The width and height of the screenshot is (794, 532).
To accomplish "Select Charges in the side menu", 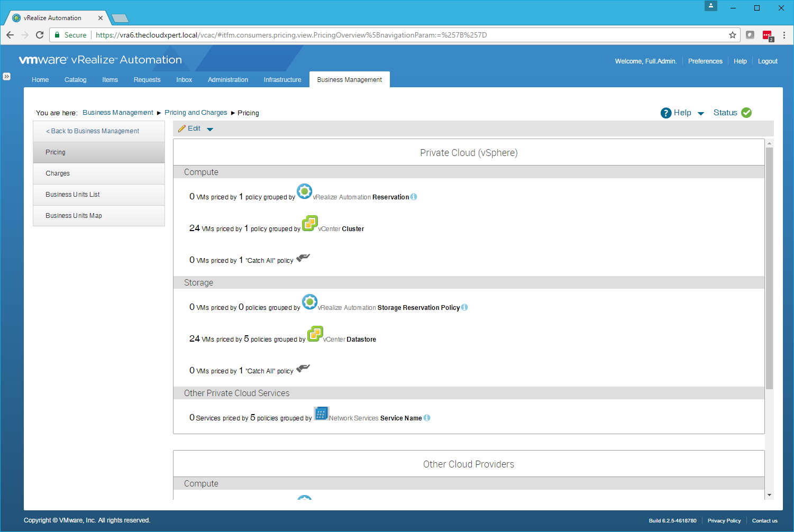I will [x=58, y=173].
